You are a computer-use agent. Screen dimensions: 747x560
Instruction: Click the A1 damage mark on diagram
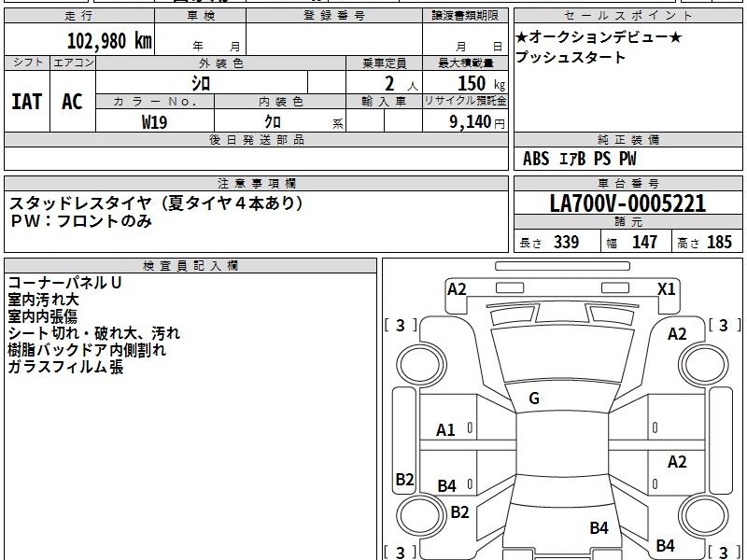[x=445, y=430]
